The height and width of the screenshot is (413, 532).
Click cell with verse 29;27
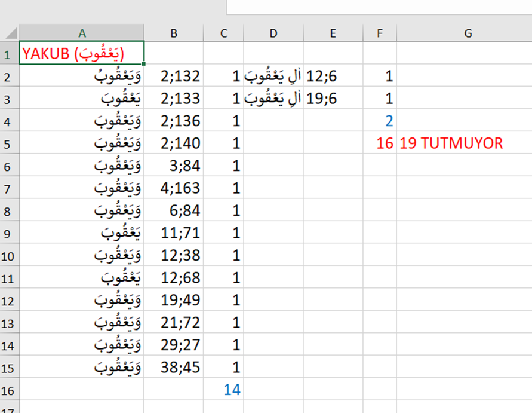click(174, 345)
